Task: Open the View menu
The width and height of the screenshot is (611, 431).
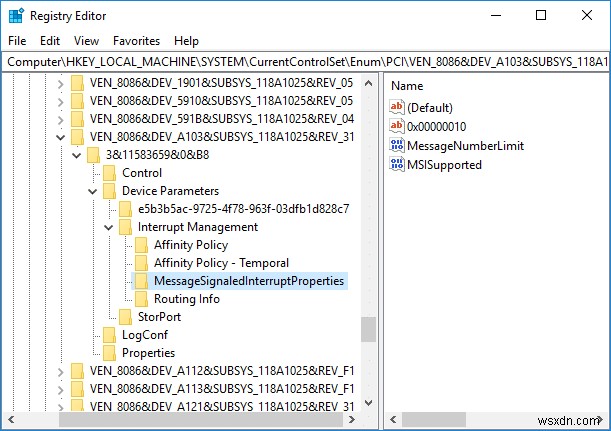Action: [87, 41]
